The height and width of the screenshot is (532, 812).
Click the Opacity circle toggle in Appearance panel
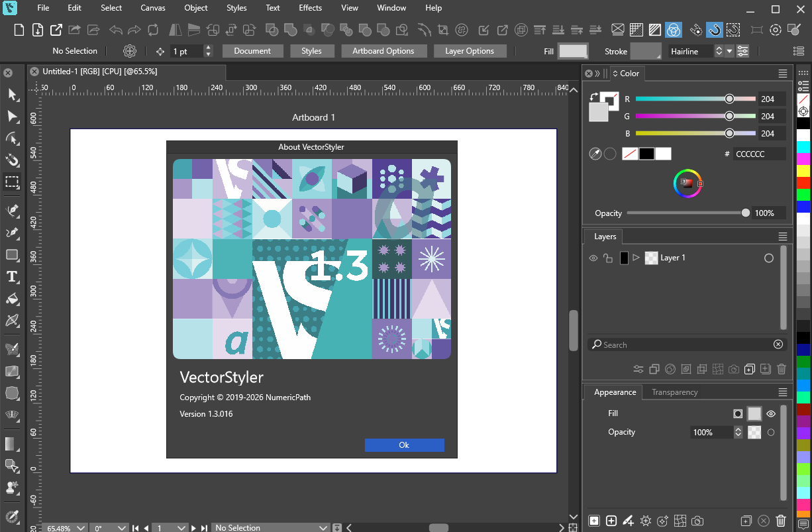click(x=771, y=433)
